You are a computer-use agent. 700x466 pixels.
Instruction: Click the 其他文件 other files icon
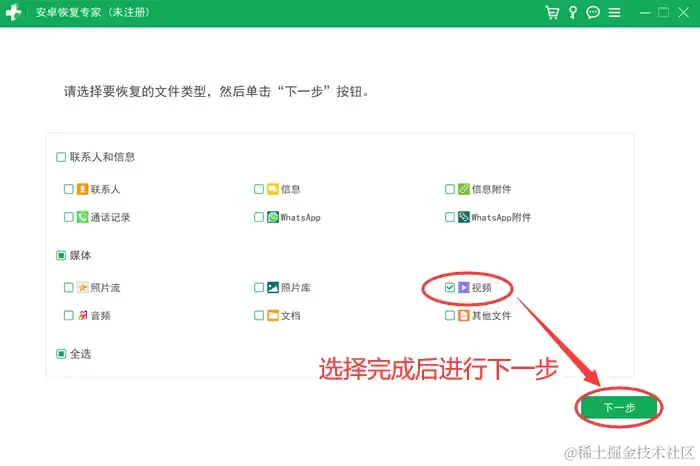464,316
